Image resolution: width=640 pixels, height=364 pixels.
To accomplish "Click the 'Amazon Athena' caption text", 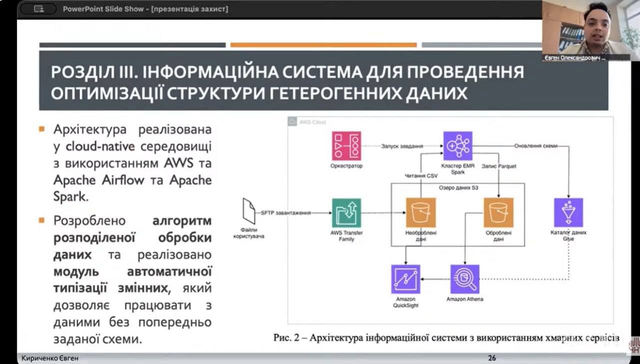I will click(465, 299).
